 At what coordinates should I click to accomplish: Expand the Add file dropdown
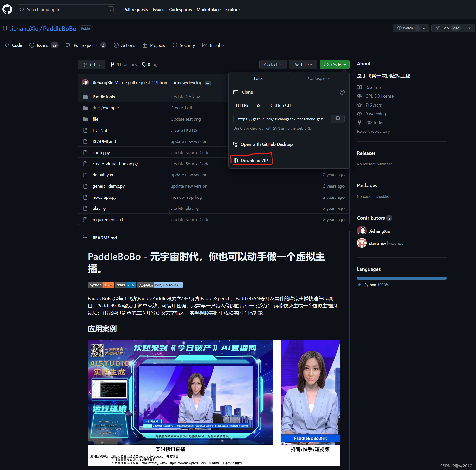(303, 65)
